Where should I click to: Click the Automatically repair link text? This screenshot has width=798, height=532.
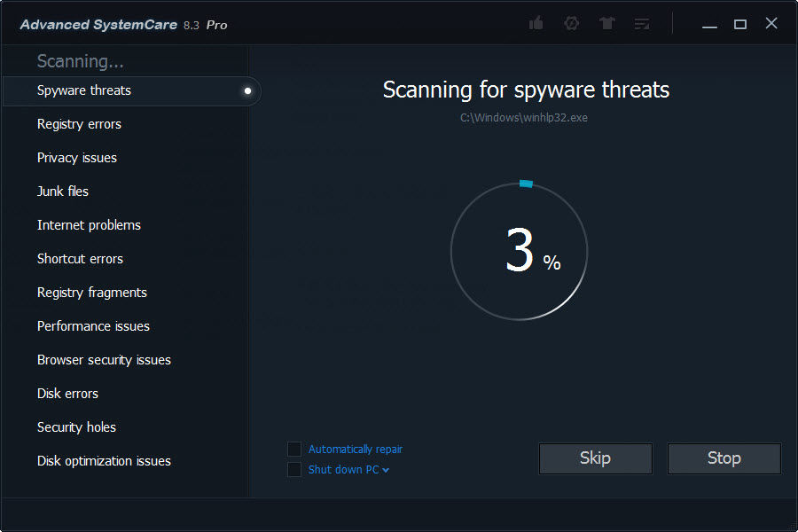click(356, 449)
